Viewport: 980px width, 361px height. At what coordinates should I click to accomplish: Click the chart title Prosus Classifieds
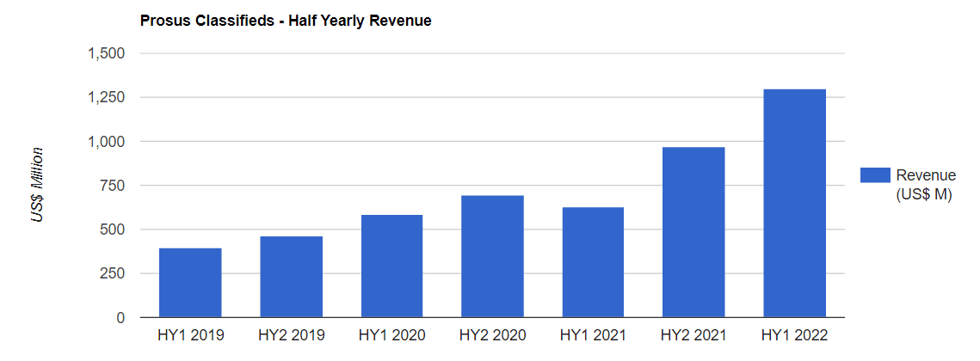pyautogui.click(x=286, y=21)
